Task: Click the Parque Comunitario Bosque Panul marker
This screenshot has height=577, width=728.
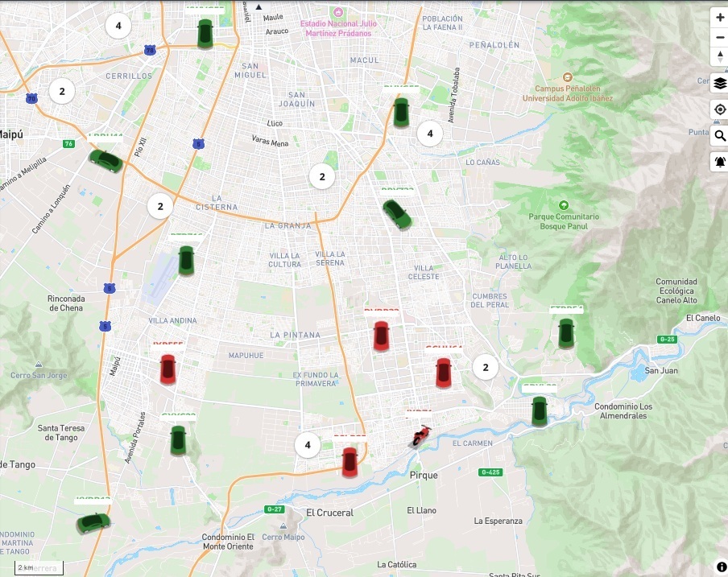Action: pyautogui.click(x=563, y=205)
